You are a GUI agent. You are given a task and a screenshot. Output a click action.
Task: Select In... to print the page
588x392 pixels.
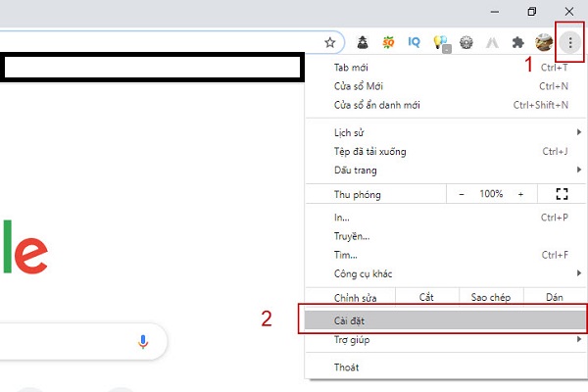[445, 218]
